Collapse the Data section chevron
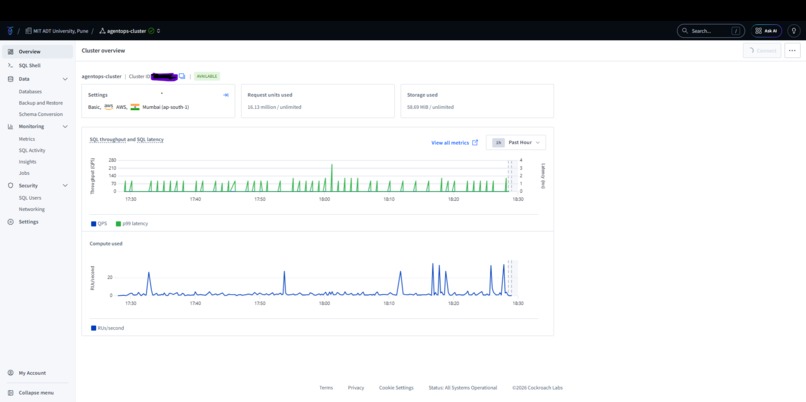The height and width of the screenshot is (402, 806). pyautogui.click(x=65, y=79)
